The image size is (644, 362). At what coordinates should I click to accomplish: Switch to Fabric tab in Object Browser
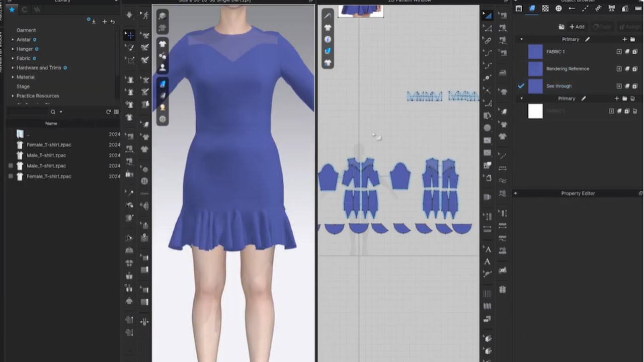click(532, 9)
